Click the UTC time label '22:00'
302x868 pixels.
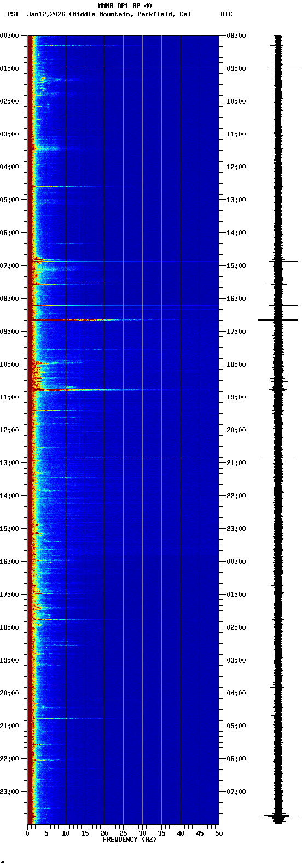[236, 496]
